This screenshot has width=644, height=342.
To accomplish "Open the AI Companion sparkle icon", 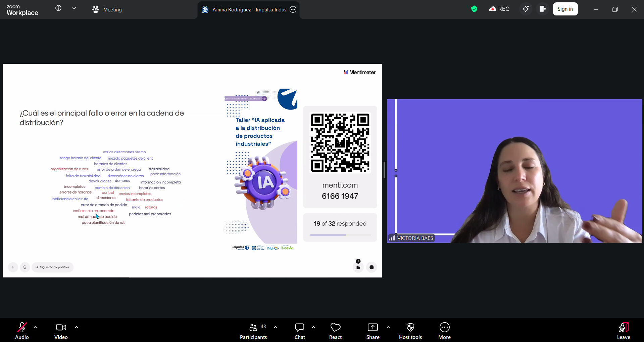I will pyautogui.click(x=526, y=9).
